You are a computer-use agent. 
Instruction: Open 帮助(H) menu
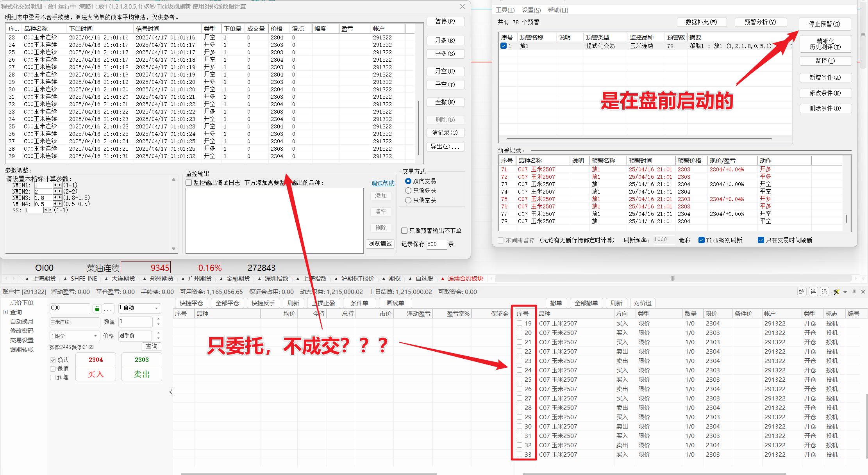point(558,10)
